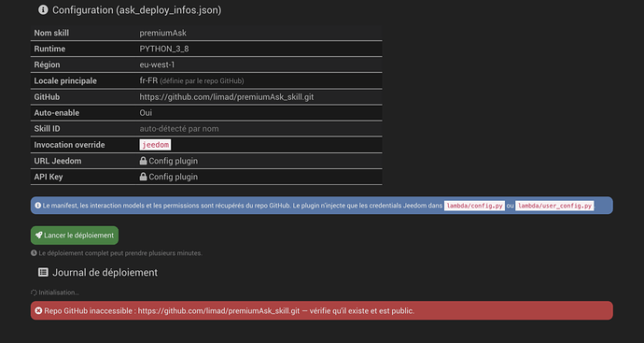Click the info icon beside Configuration heading
Viewport: 644px width, 343px height.
point(43,10)
